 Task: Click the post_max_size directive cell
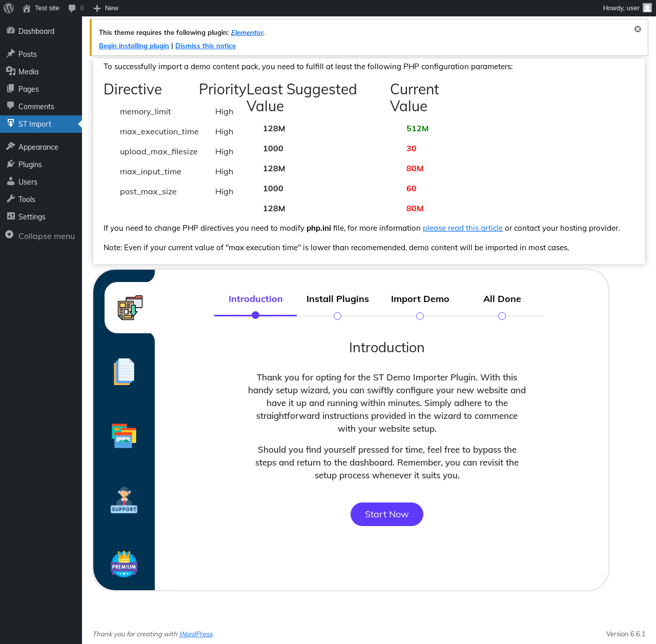click(x=148, y=192)
